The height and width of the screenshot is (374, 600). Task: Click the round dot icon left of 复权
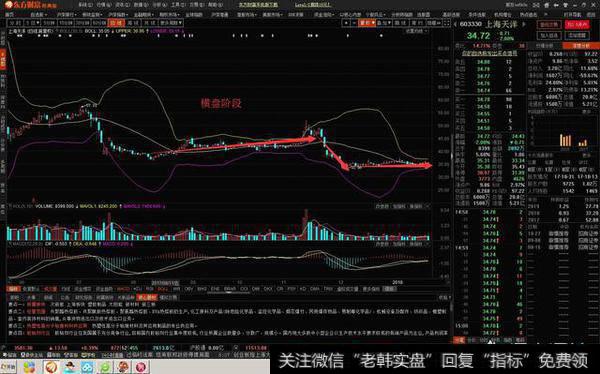tap(346, 23)
